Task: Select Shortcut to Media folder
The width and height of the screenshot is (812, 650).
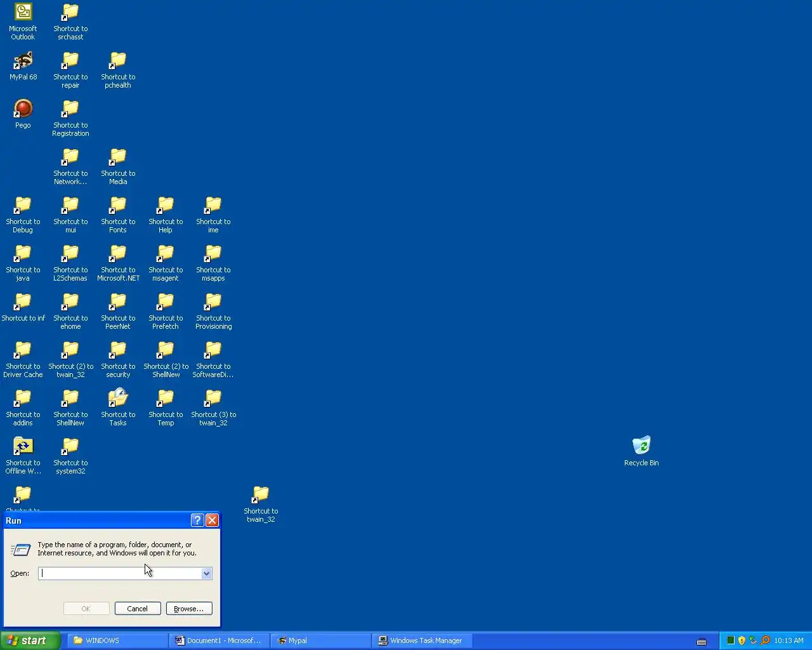Action: point(118,166)
